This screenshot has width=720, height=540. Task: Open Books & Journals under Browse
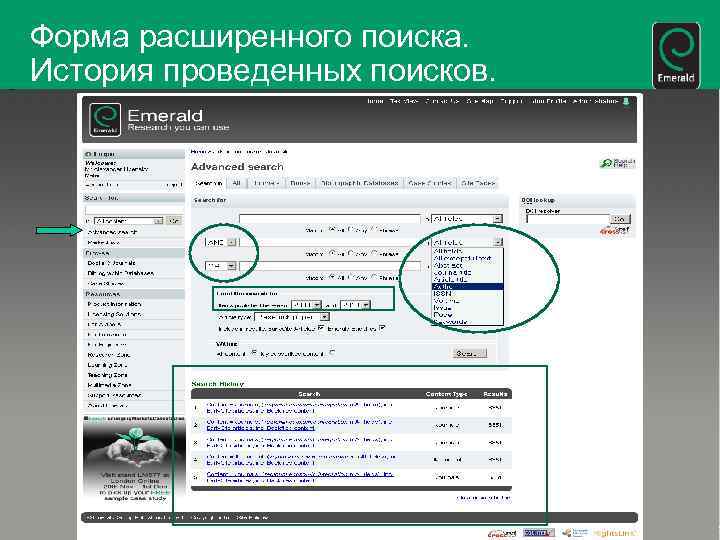coord(112,263)
